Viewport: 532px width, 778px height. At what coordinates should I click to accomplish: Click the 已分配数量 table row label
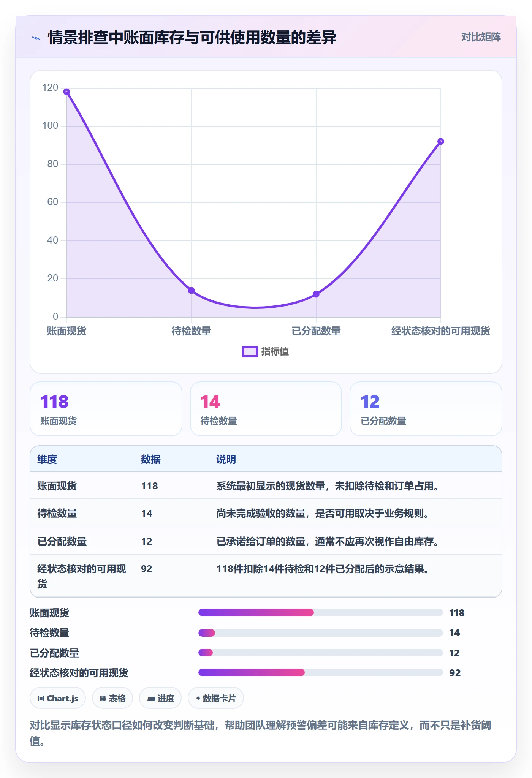point(62,541)
